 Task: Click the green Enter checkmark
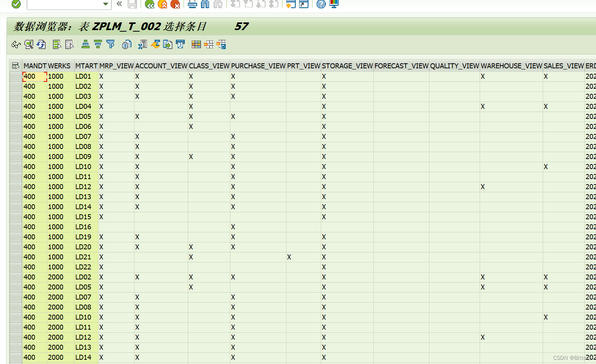click(x=15, y=4)
